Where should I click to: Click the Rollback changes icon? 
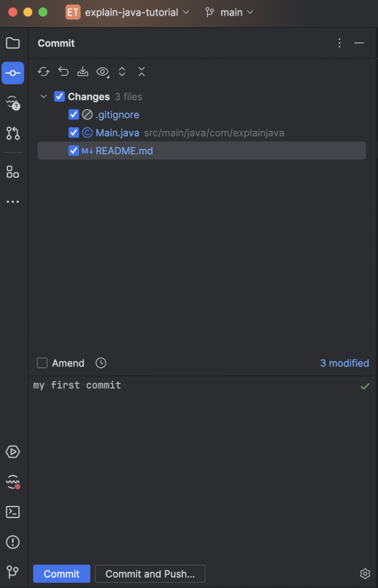63,72
